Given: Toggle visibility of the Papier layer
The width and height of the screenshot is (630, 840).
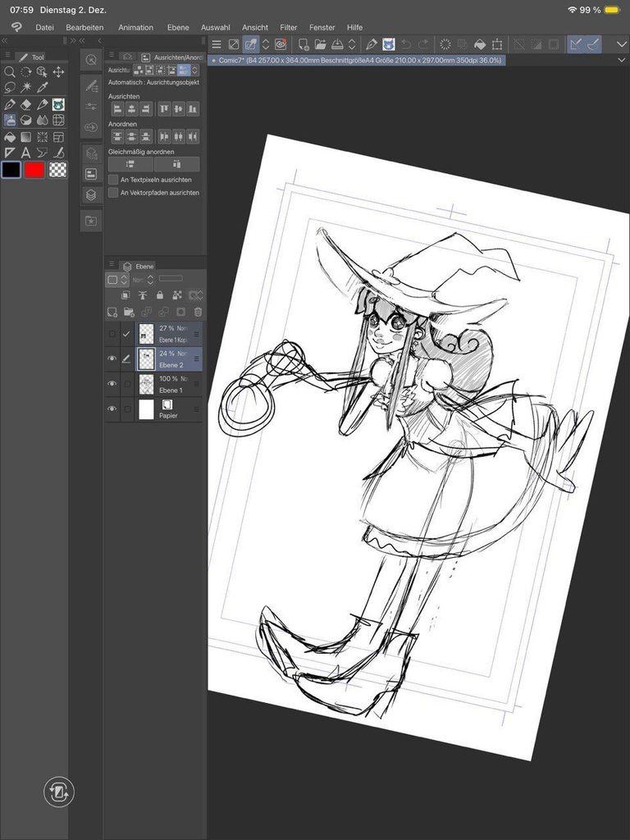Looking at the screenshot, I should pyautogui.click(x=112, y=409).
